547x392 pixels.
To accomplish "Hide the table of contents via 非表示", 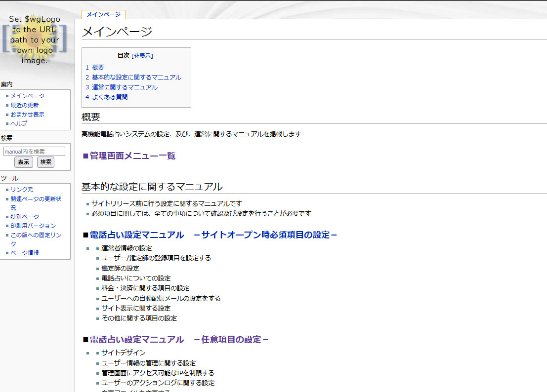I will tap(142, 56).
